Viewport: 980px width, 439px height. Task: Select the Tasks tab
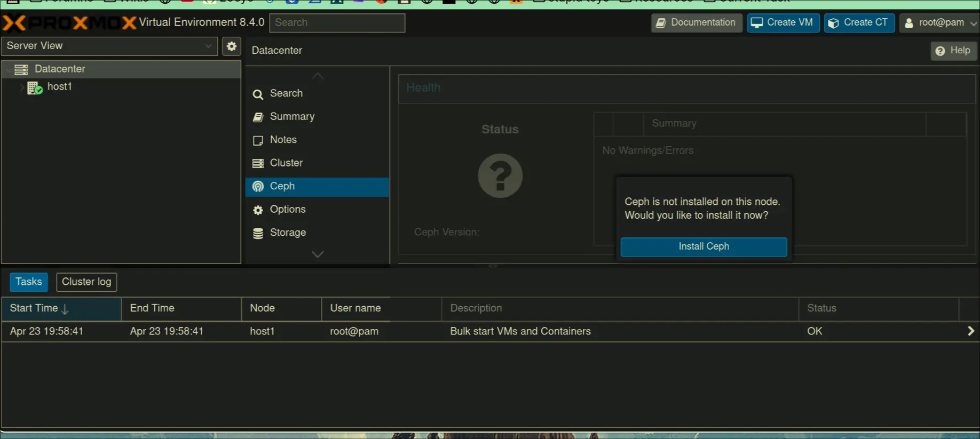tap(29, 282)
